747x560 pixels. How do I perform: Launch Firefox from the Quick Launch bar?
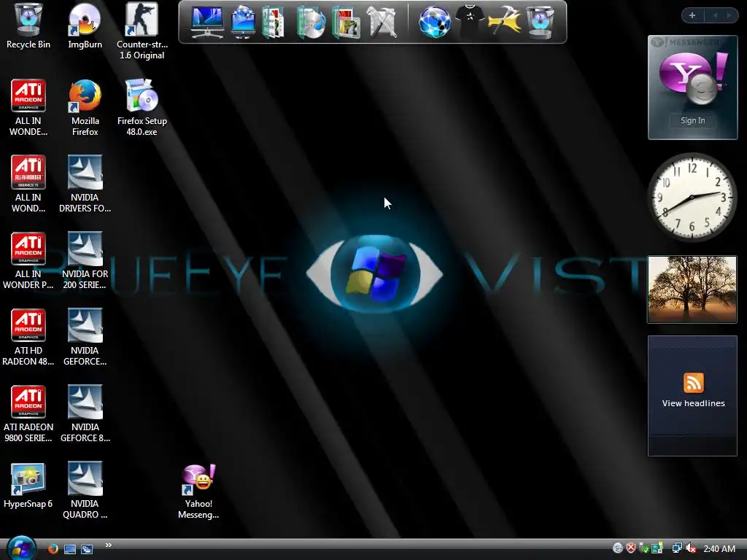click(53, 548)
